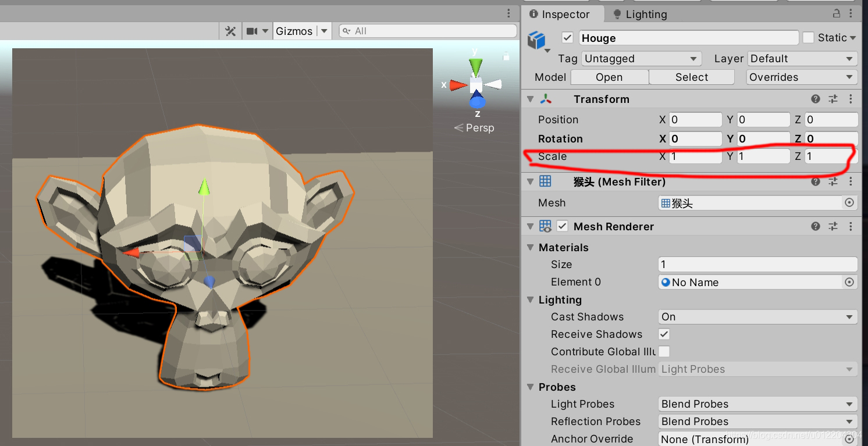Click the scene search field
The height and width of the screenshot is (446, 868).
point(428,31)
